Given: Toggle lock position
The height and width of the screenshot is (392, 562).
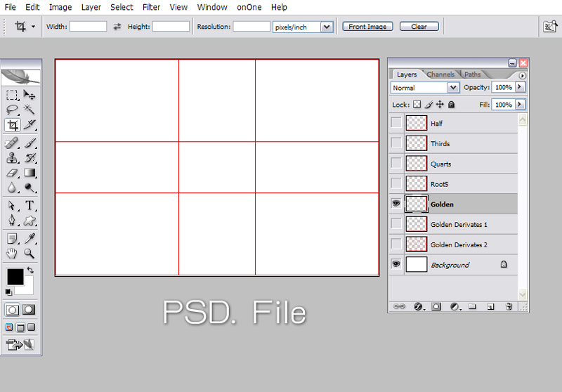Looking at the screenshot, I should point(440,104).
